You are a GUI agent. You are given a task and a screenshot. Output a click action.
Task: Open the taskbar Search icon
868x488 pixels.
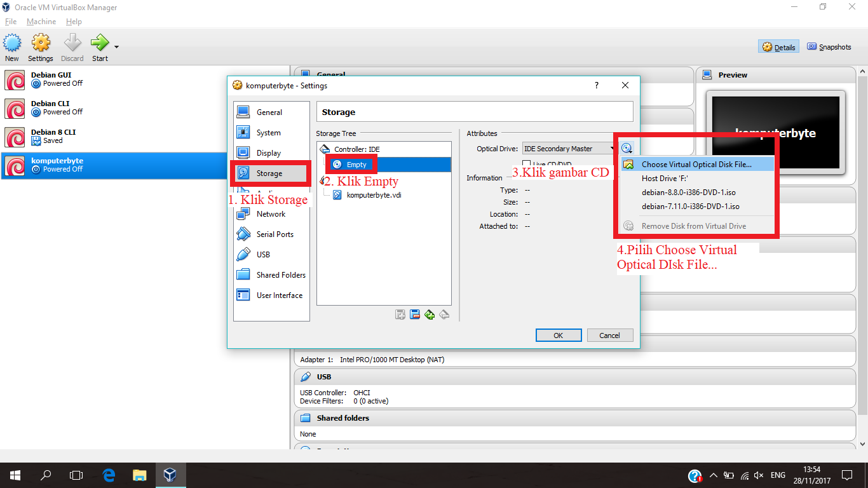pos(46,475)
